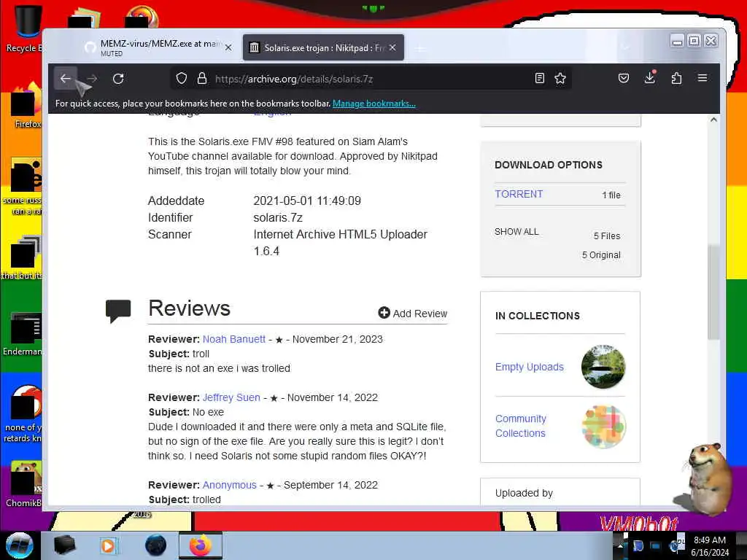Open the Windows Start orb
This screenshot has height=560, width=747.
pyautogui.click(x=20, y=545)
